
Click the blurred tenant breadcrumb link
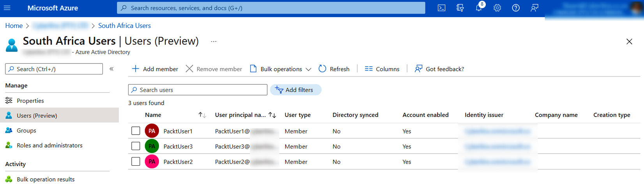pyautogui.click(x=60, y=26)
